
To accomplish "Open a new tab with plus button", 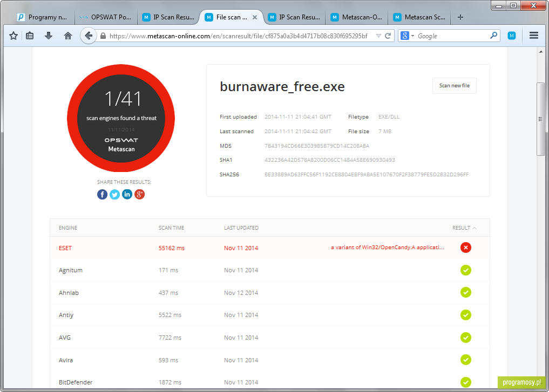I will pyautogui.click(x=460, y=17).
